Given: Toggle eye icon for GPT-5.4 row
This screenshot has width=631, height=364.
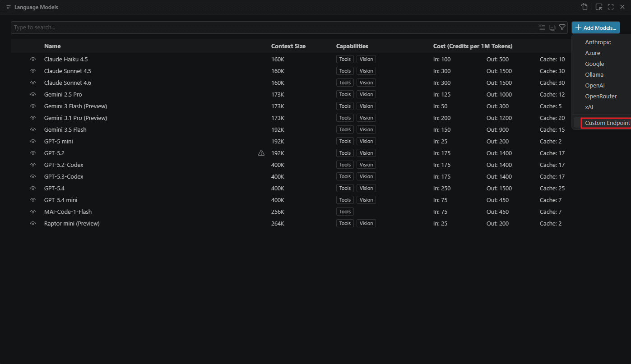Looking at the screenshot, I should coord(33,188).
